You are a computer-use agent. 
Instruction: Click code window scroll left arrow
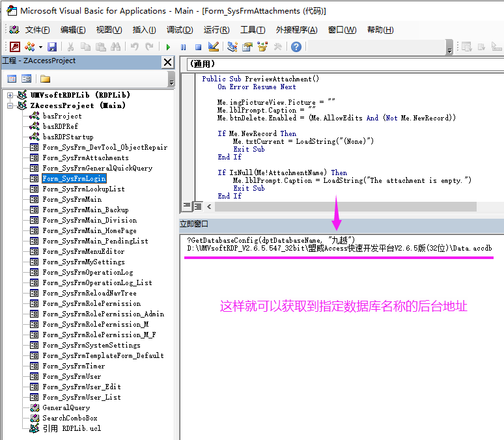(209, 206)
